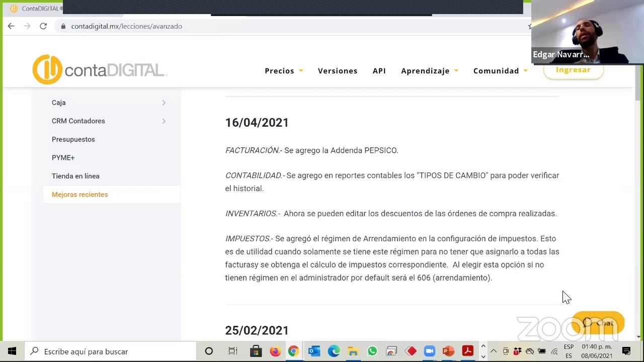Open Task View on the taskbar
Screen dimensions: 644x362
coord(232,351)
